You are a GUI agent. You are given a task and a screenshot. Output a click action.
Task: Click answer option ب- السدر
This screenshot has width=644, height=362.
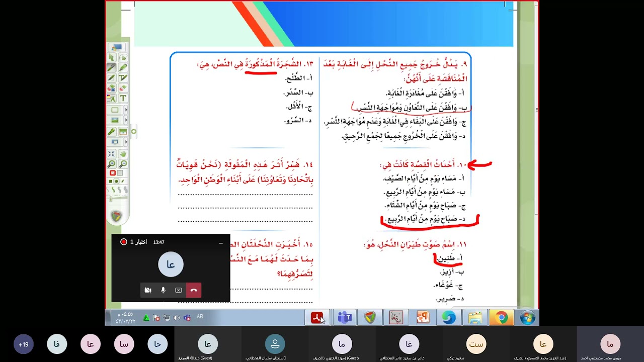(299, 93)
